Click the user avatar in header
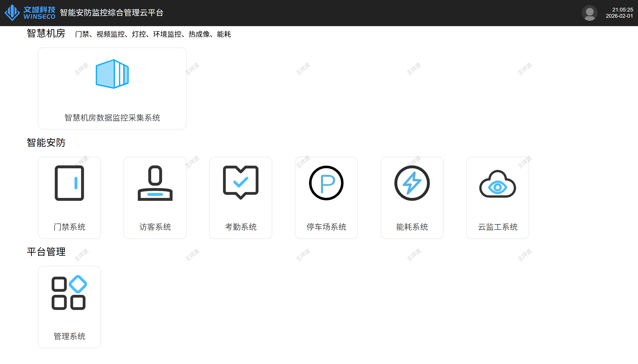 pyautogui.click(x=589, y=13)
